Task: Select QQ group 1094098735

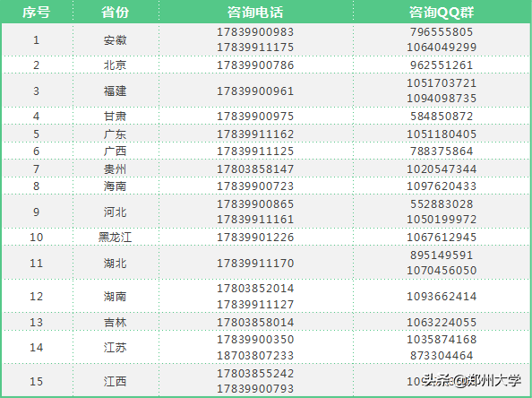Action: 442,99
